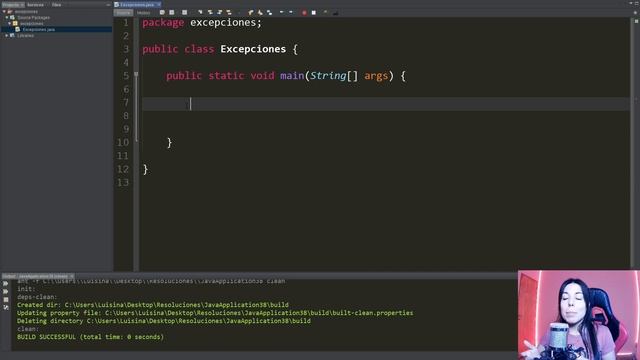Click 'package excepciones;' code line

point(202,22)
